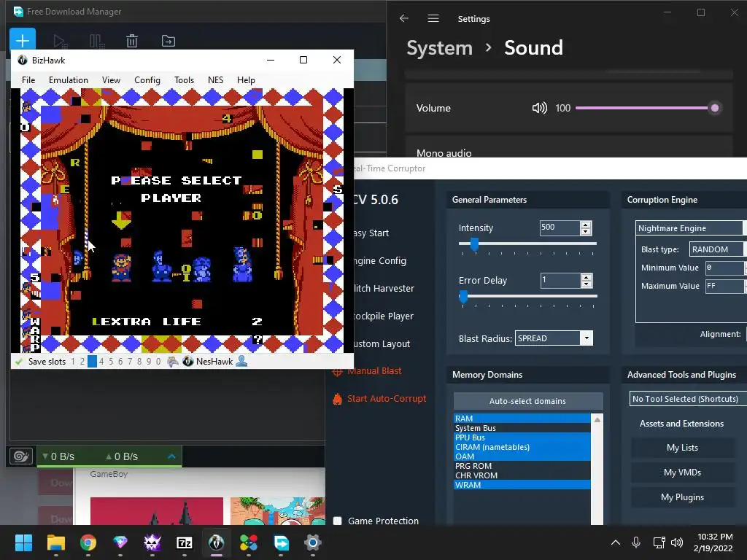This screenshot has width=747, height=560.
Task: Select save slot 4 in BizHawk
Action: 101,362
